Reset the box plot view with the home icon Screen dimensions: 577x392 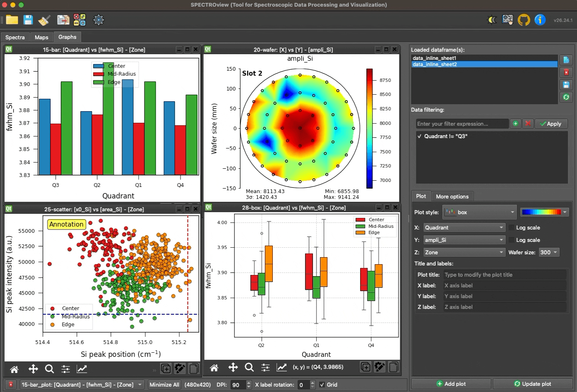click(x=214, y=367)
